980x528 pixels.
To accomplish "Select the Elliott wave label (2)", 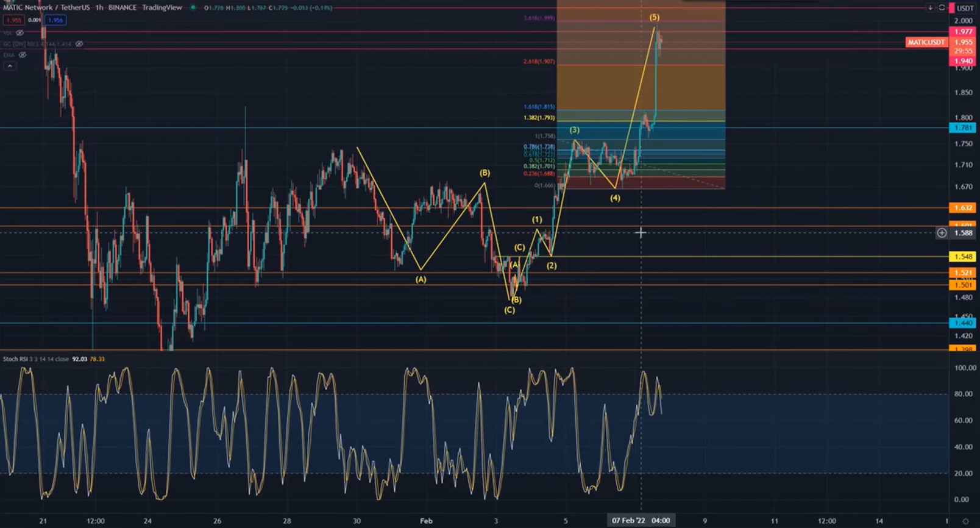I will [551, 265].
